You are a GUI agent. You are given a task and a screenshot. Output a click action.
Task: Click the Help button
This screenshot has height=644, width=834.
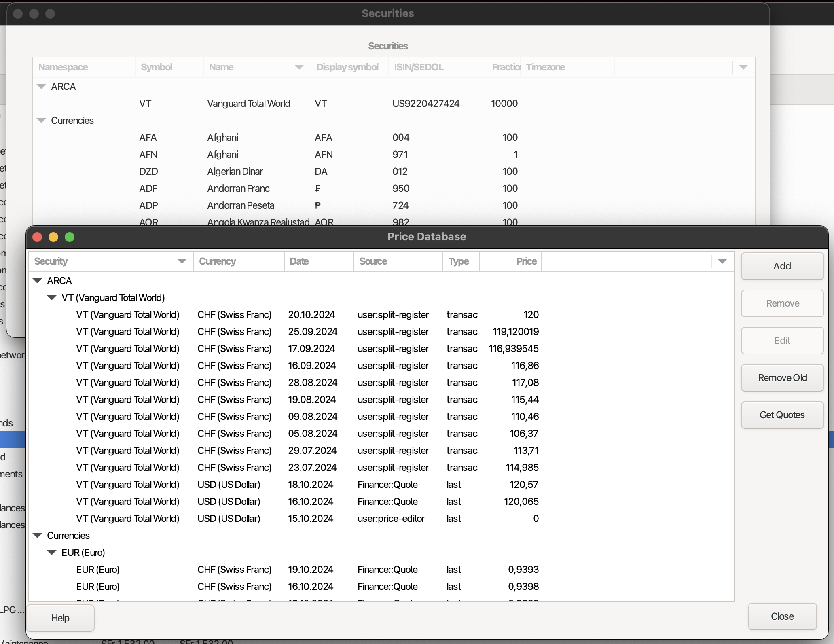coord(60,618)
